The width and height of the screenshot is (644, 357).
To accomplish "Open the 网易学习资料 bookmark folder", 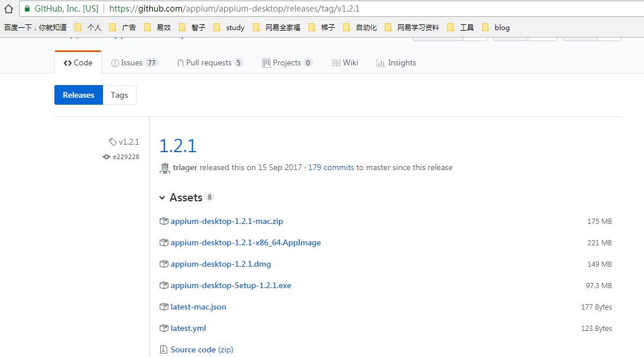I will click(412, 28).
